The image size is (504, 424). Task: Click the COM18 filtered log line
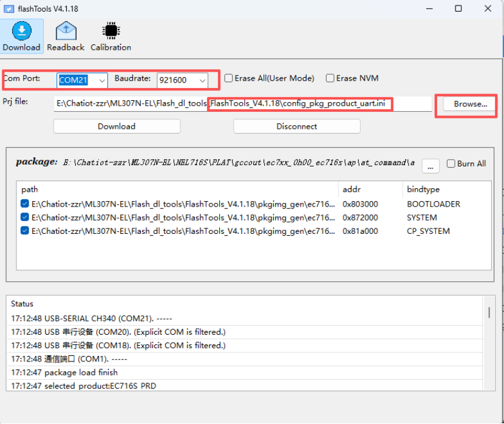[244, 345]
